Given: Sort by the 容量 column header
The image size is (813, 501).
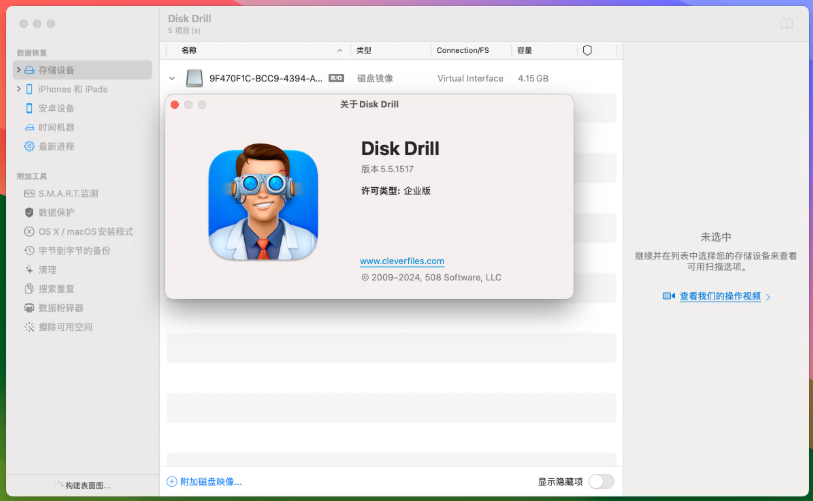Looking at the screenshot, I should [x=525, y=50].
